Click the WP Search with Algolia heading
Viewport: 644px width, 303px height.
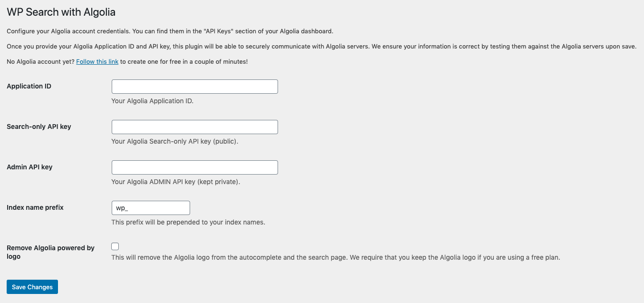61,12
